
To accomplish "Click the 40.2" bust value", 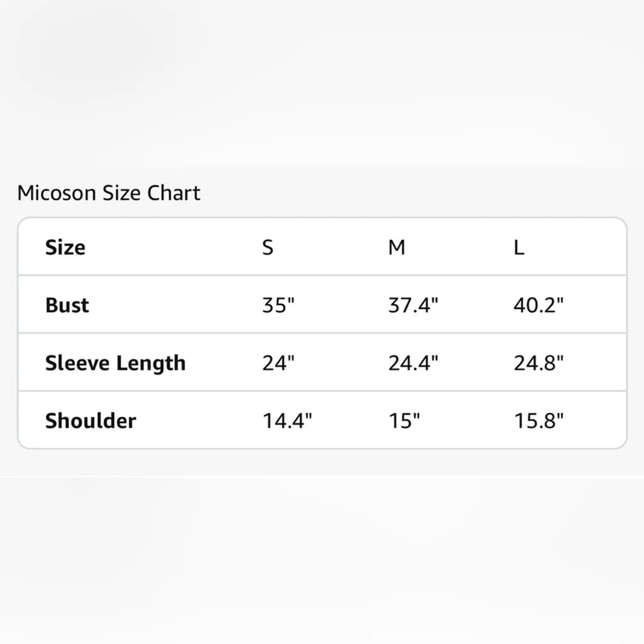I will 538,305.
